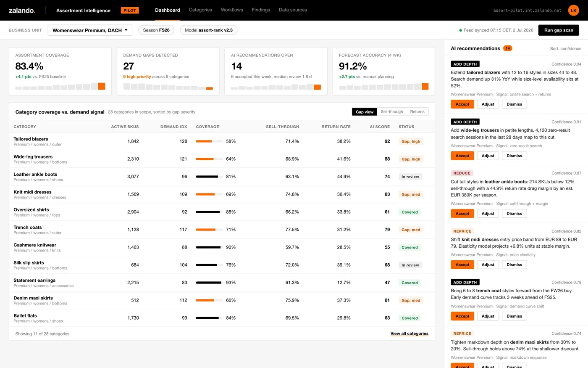
Task: Sort by the AI SCORE column header
Action: click(380, 127)
